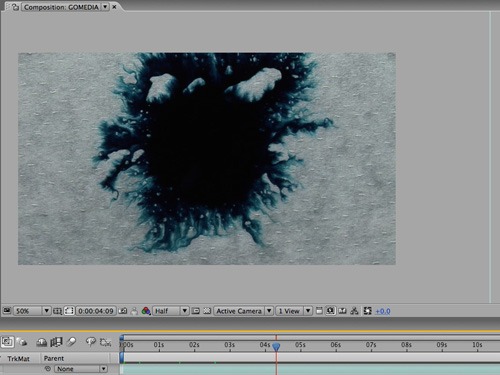Viewport: 500px width, 375px height.
Task: Enable the Frame Blending filmstrip switch
Action: click(x=56, y=342)
